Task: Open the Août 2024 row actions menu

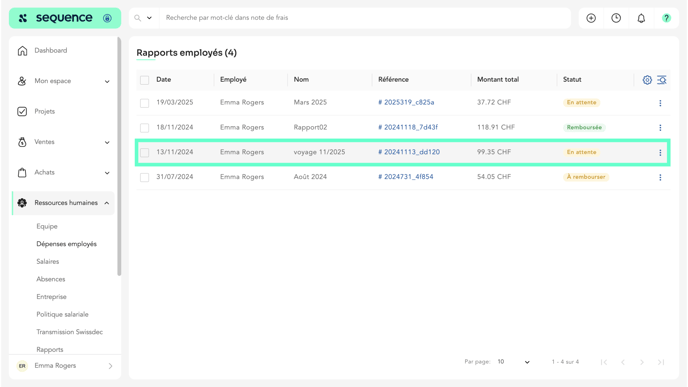Action: (x=660, y=177)
